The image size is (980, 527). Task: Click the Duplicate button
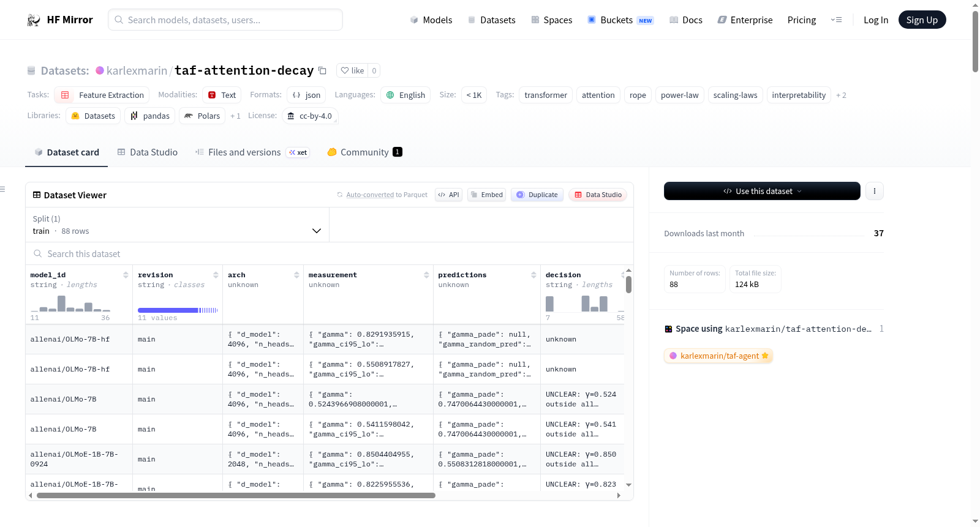pyautogui.click(x=537, y=195)
